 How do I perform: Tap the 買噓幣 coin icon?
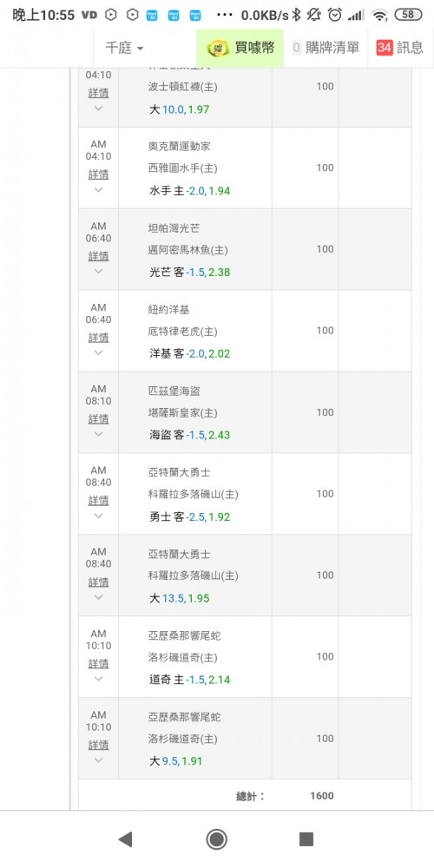point(218,48)
